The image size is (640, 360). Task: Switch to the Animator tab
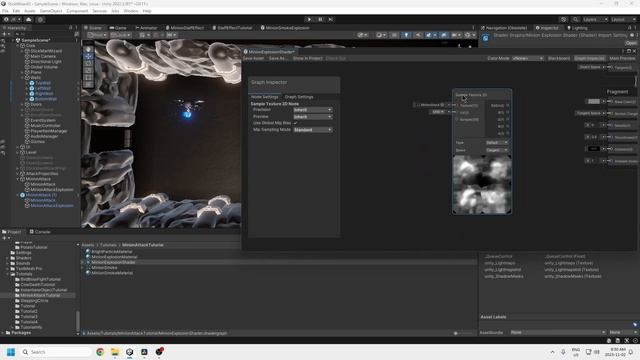(x=146, y=28)
